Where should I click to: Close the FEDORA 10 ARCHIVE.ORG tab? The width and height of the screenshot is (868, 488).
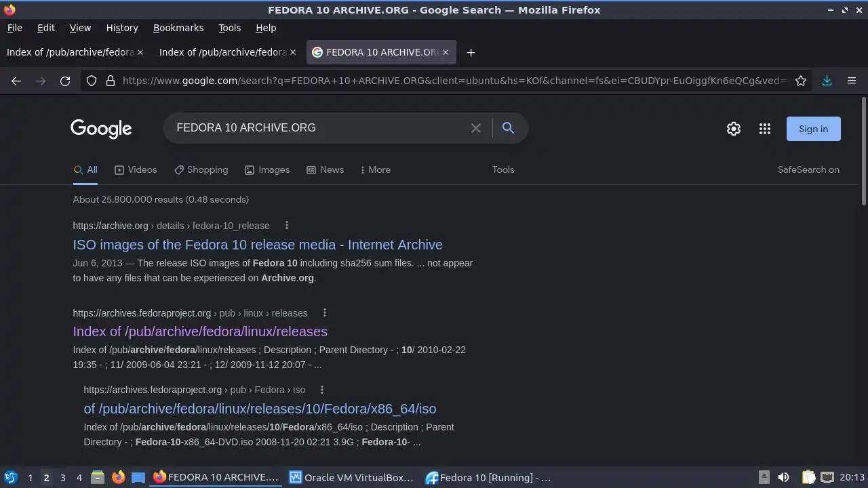coord(446,52)
